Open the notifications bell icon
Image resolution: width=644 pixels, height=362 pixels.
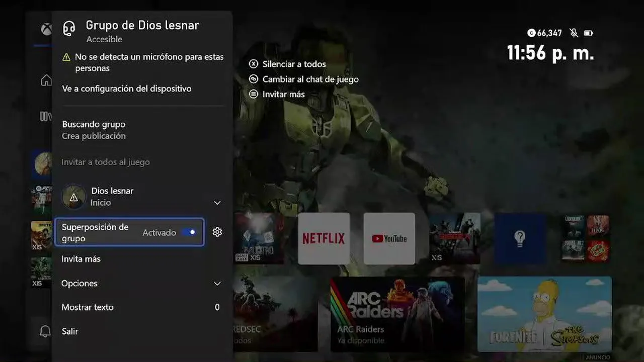(x=45, y=331)
